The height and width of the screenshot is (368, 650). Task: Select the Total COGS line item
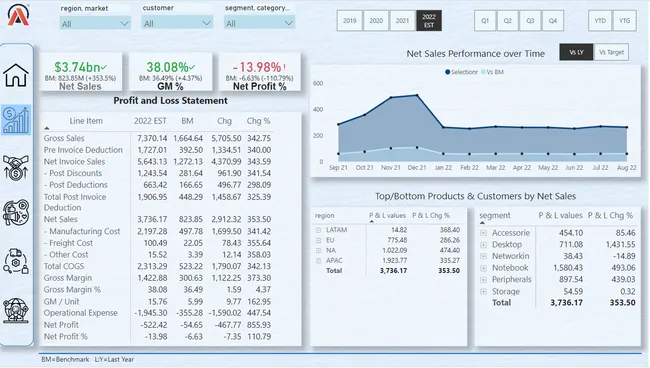[63, 266]
